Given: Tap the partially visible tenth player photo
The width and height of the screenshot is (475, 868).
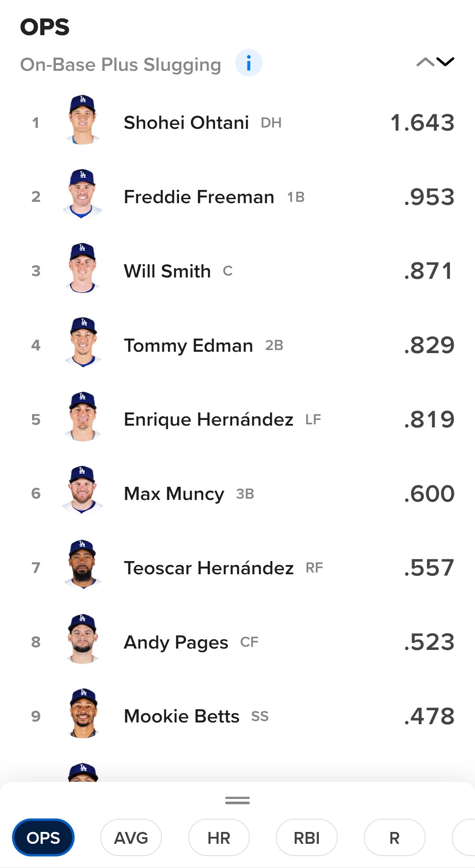Looking at the screenshot, I should [x=83, y=772].
